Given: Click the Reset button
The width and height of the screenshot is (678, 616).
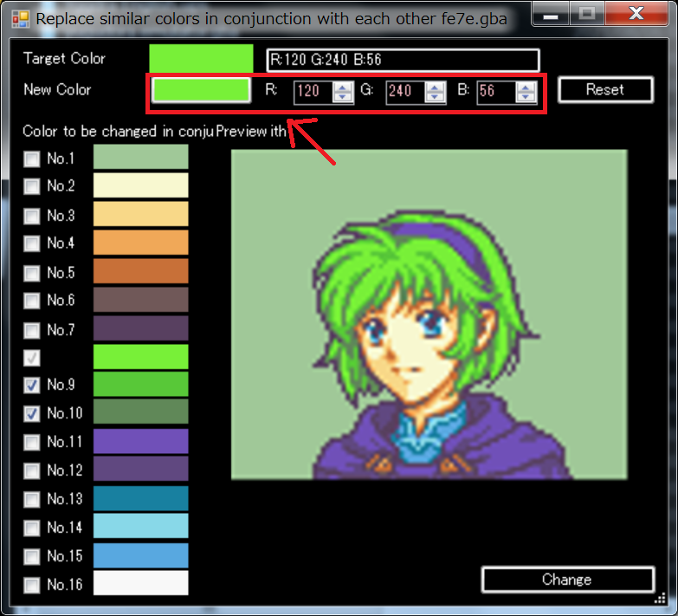Looking at the screenshot, I should click(605, 90).
